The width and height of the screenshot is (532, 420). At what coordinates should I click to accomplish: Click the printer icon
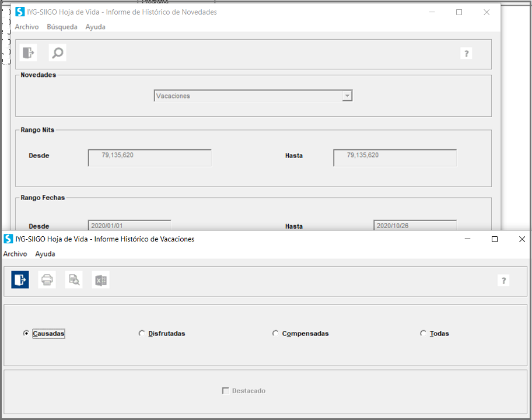(x=47, y=280)
